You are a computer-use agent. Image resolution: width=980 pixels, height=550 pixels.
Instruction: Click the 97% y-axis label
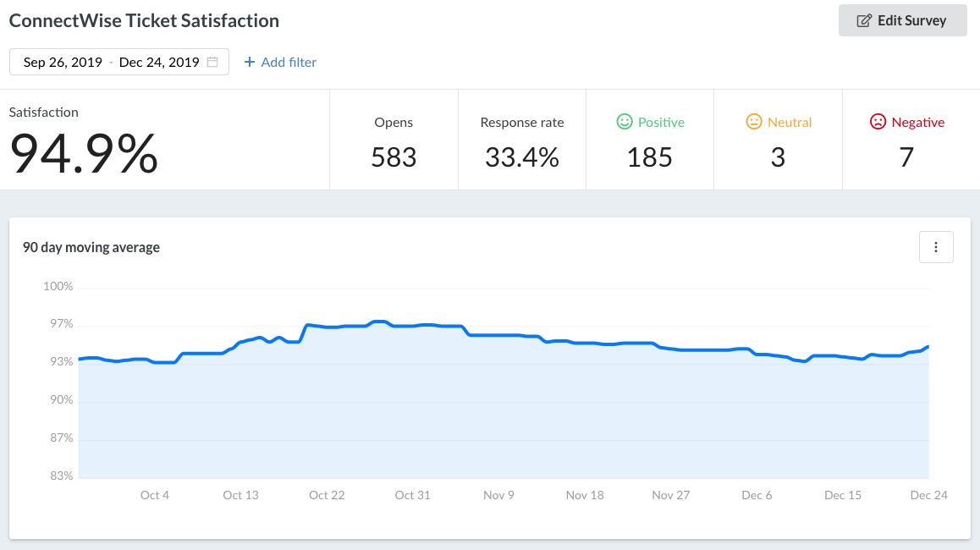pos(61,324)
